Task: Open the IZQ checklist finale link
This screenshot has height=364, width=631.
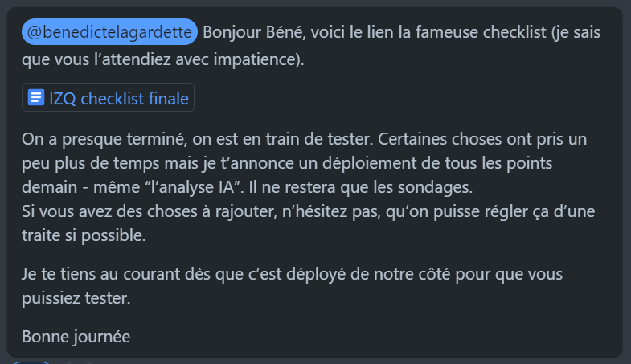Action: tap(118, 99)
